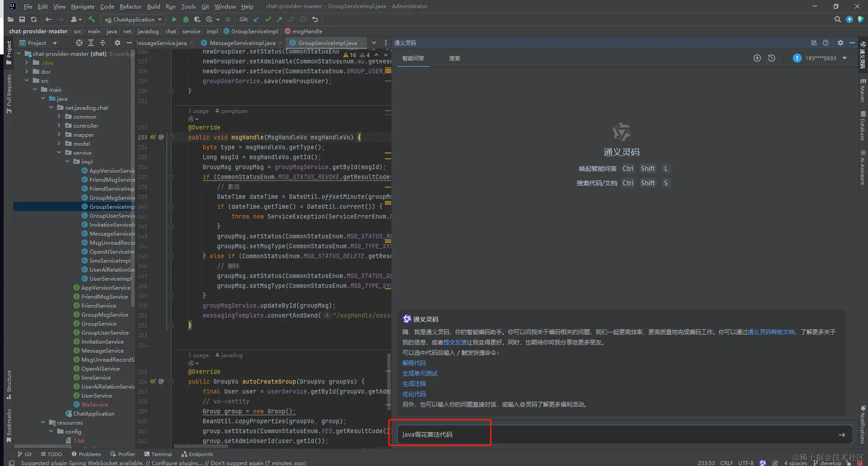Switch to MessageServiceImpl.java tab
The width and height of the screenshot is (868, 466).
pos(242,43)
